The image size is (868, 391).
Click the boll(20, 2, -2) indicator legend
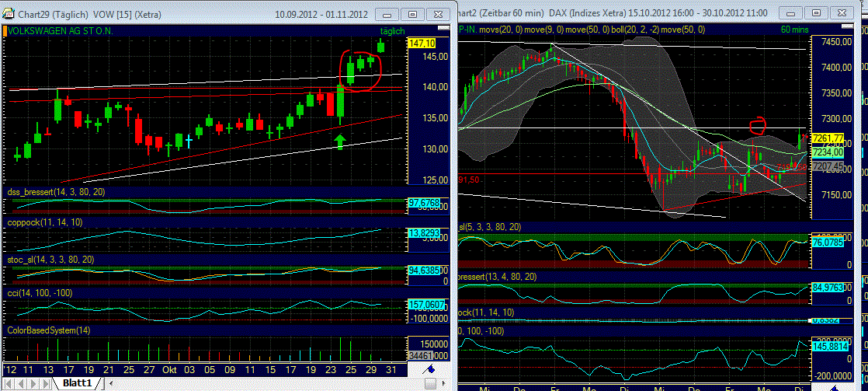[634, 30]
